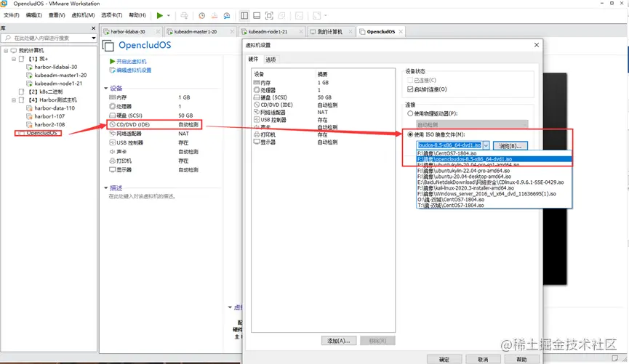Collapse the 【4】Harbor测试主机 tree node
The height and width of the screenshot is (364, 629).
pos(14,100)
